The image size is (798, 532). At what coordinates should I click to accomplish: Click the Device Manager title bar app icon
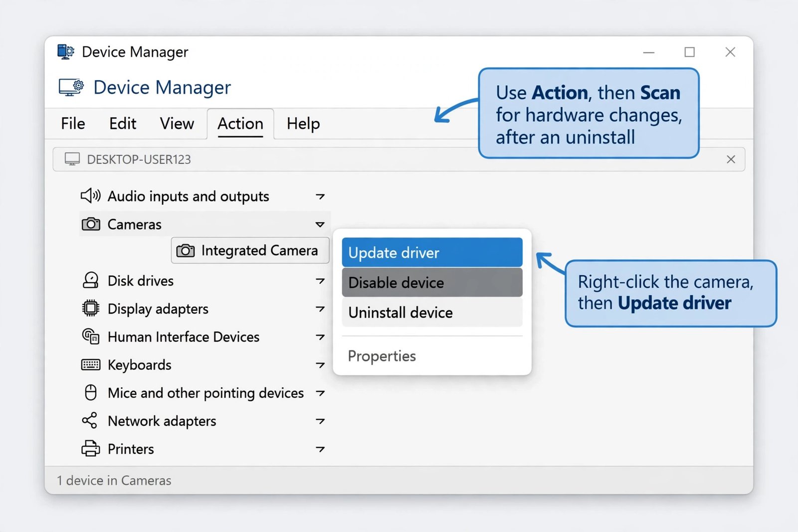click(x=66, y=51)
